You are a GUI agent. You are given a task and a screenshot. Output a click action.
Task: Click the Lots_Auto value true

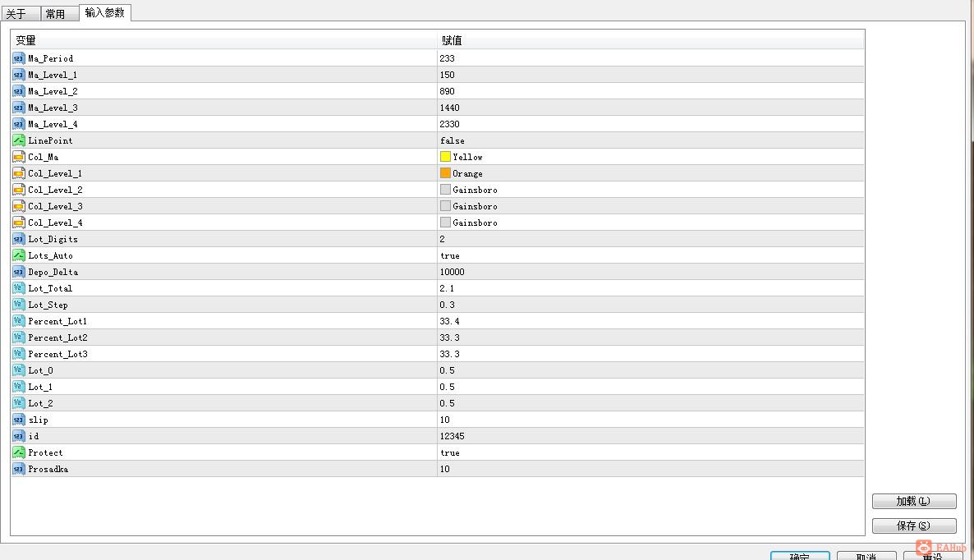pos(450,256)
